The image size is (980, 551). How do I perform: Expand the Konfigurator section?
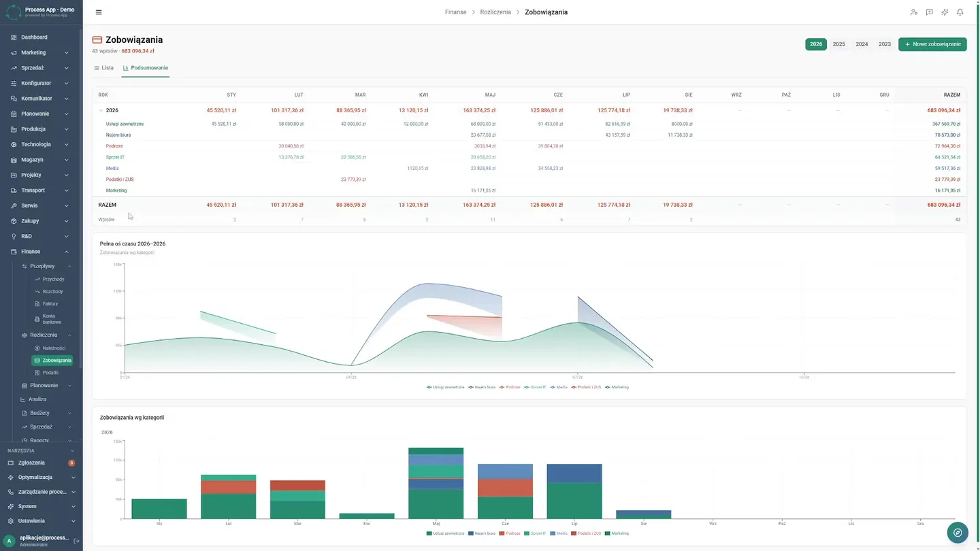pyautogui.click(x=41, y=83)
